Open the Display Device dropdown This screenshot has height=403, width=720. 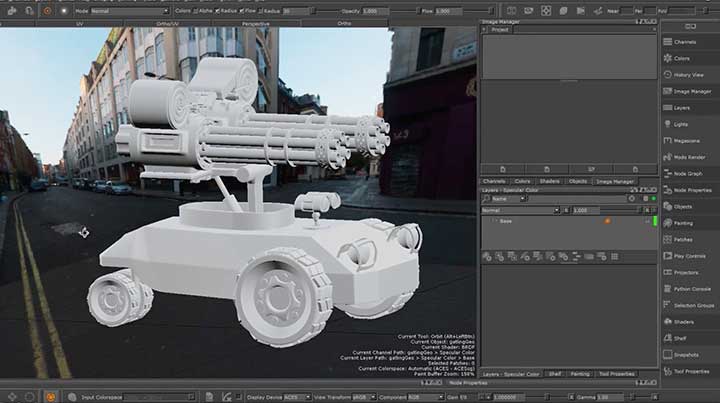(295, 396)
